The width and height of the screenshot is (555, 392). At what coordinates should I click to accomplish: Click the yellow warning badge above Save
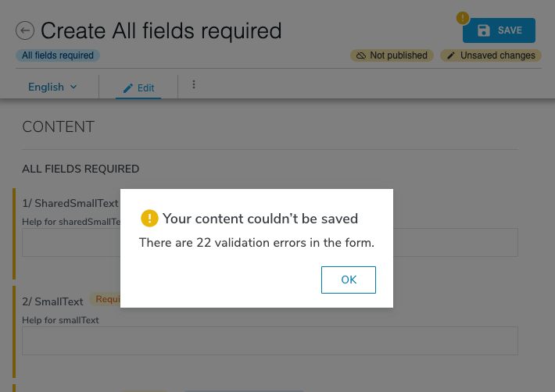[463, 18]
